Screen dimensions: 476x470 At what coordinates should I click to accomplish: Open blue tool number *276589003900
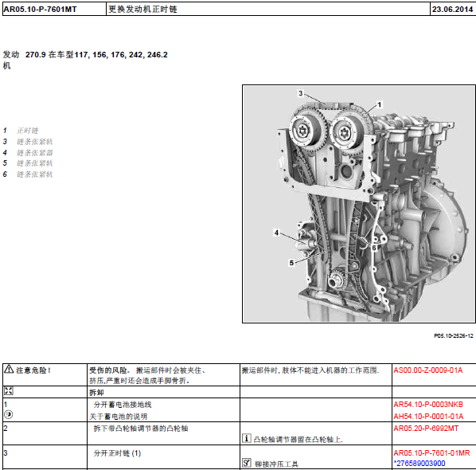[x=419, y=464]
